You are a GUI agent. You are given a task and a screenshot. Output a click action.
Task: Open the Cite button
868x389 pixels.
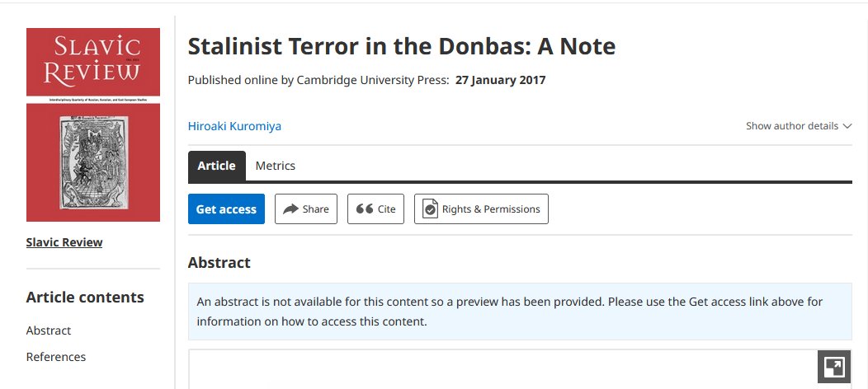tap(376, 209)
